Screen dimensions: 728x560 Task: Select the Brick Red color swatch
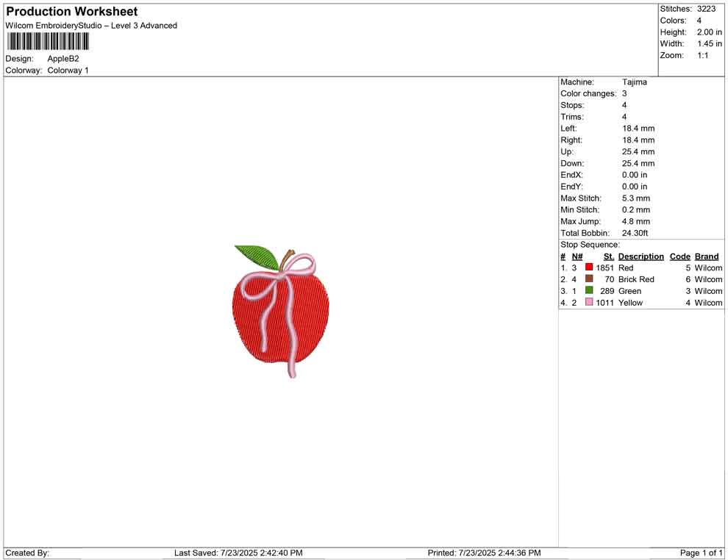589,279
